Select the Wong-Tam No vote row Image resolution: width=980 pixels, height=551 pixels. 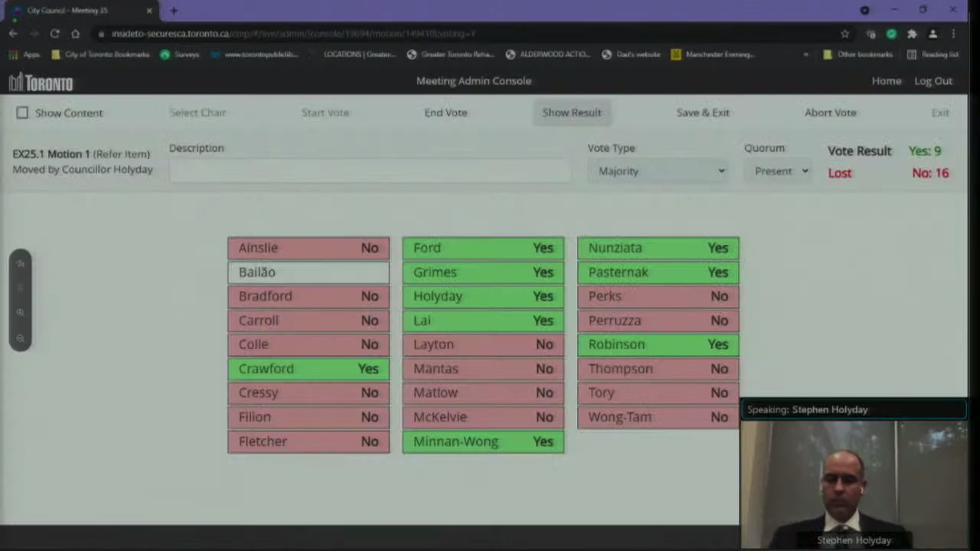pyautogui.click(x=658, y=417)
